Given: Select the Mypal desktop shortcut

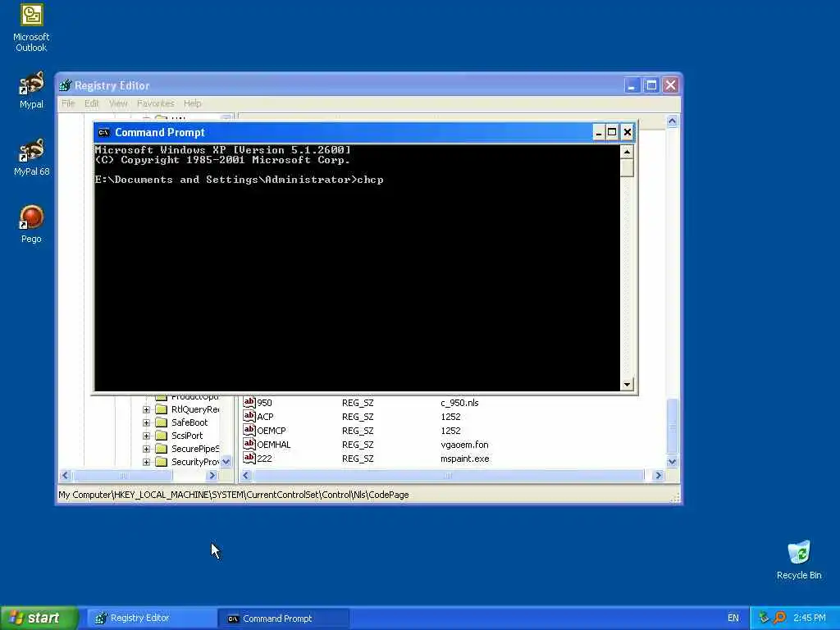Looking at the screenshot, I should [31, 90].
